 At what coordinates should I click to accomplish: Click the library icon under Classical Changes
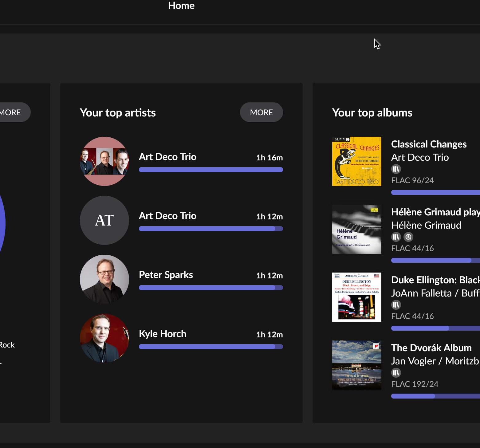[396, 169]
